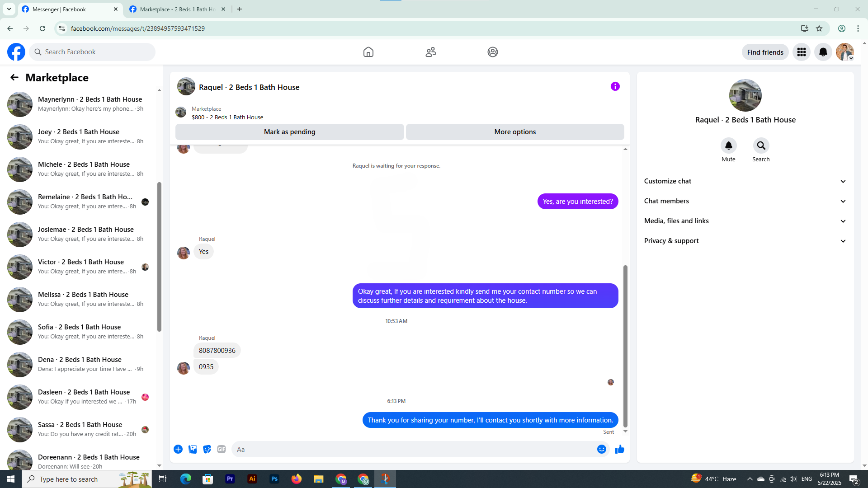Open the $800 - 2 Beds 1 Bath listing link

pyautogui.click(x=227, y=117)
